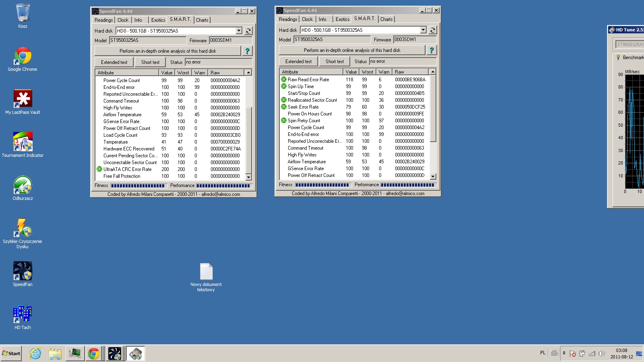Click the OK icon beside Spin Up Time
644x362 pixels.
tap(284, 86)
